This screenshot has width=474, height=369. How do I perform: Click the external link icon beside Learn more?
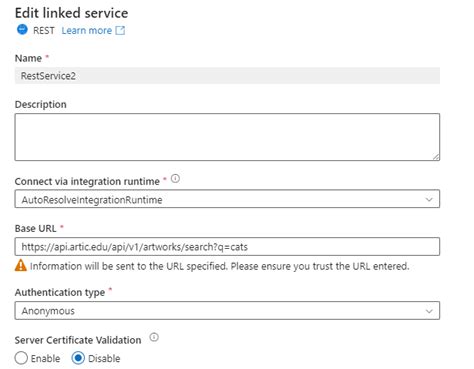(120, 30)
